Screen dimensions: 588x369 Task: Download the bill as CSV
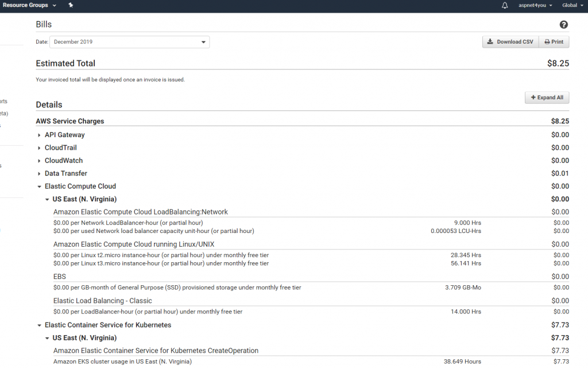point(510,42)
